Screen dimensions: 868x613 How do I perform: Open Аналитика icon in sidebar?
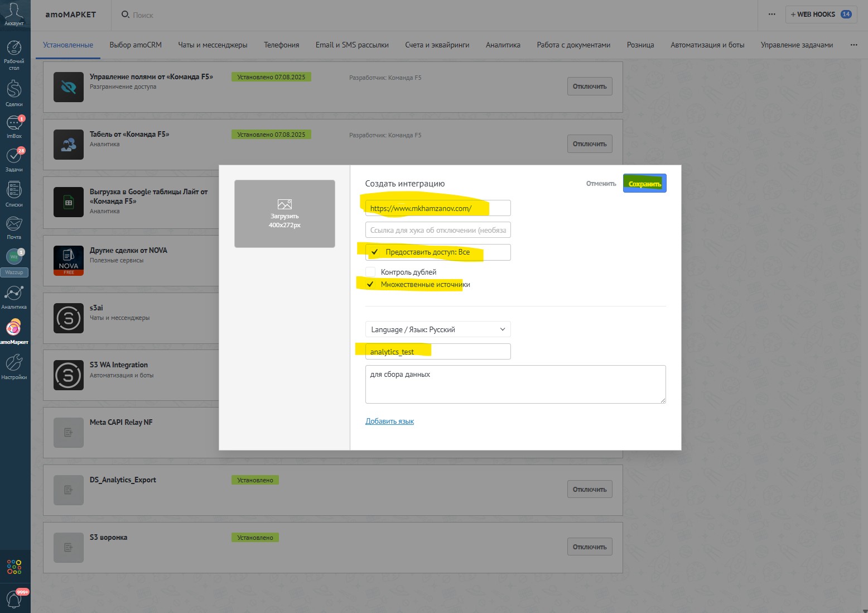[14, 297]
